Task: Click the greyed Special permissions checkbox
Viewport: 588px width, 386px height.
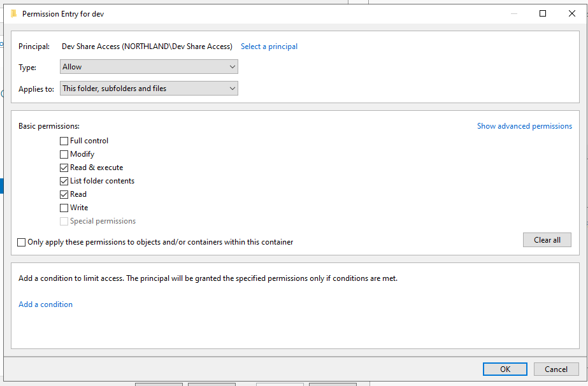Action: click(x=64, y=221)
